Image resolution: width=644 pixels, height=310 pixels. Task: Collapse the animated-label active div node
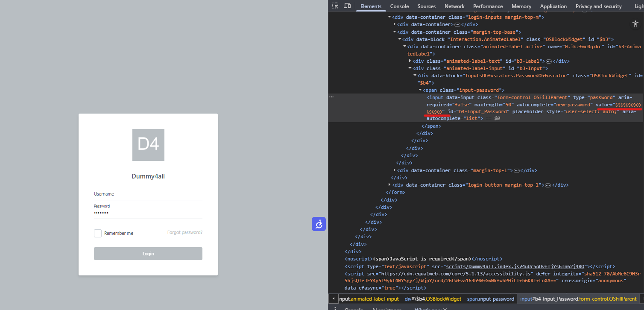point(404,46)
